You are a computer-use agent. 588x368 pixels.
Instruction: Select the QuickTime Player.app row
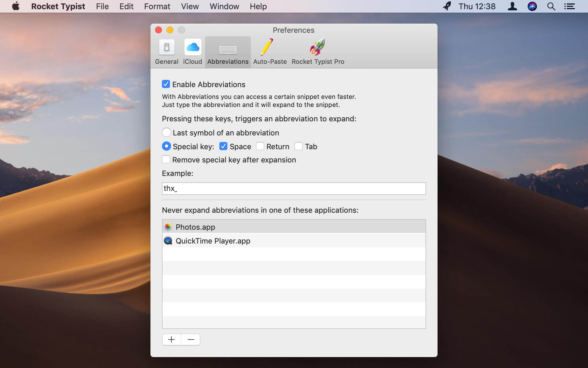pos(294,240)
